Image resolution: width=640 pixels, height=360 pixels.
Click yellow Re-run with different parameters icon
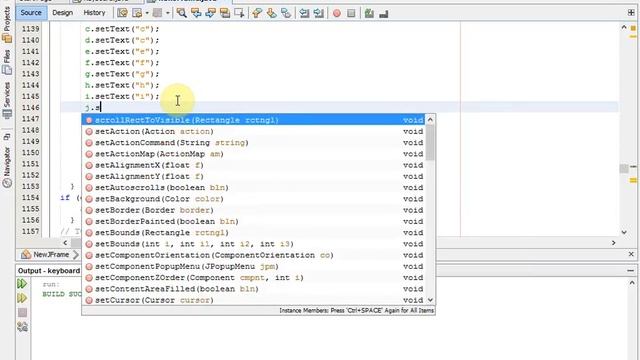click(22, 298)
